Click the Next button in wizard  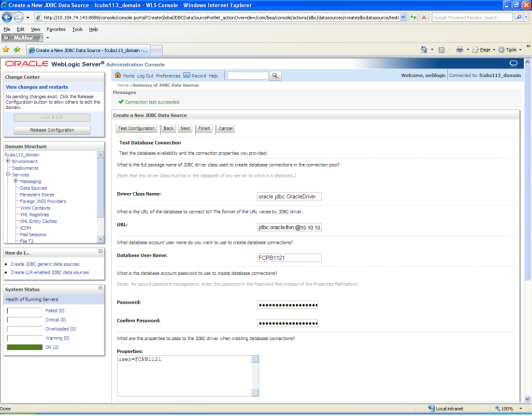pyautogui.click(x=185, y=128)
